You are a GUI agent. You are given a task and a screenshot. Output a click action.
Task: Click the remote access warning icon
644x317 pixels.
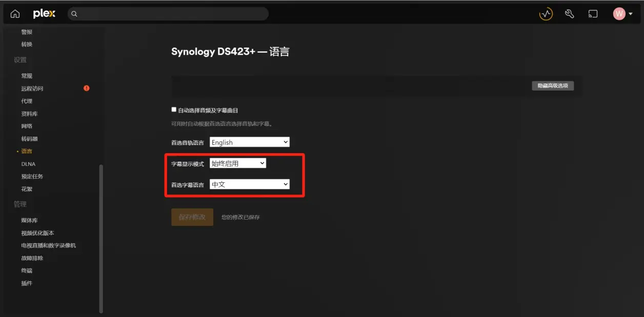tap(87, 88)
